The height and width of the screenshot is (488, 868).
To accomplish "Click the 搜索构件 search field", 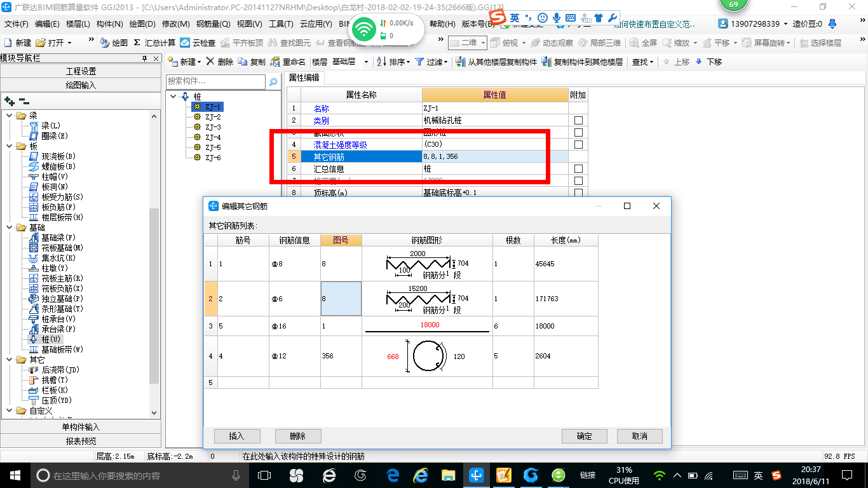I will click(216, 82).
